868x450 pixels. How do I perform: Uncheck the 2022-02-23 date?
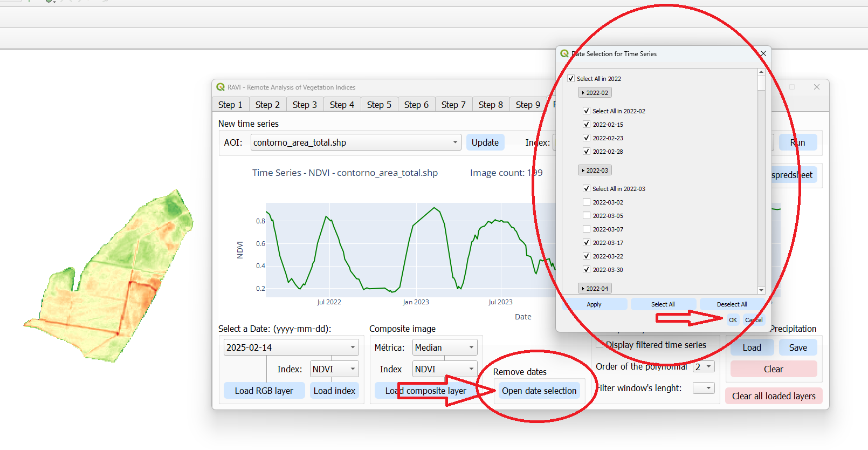click(x=587, y=138)
